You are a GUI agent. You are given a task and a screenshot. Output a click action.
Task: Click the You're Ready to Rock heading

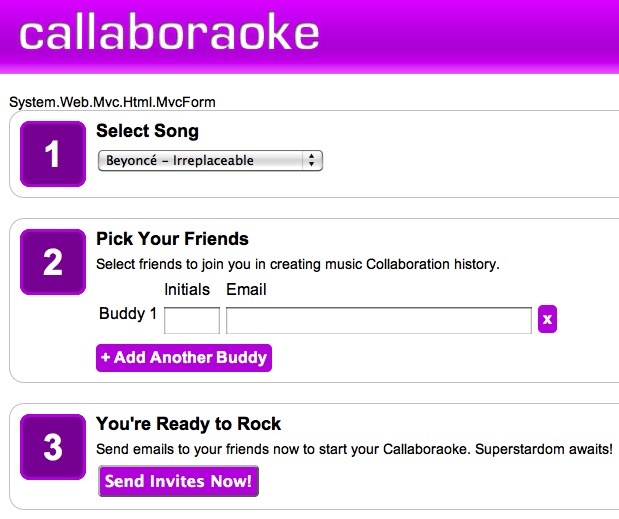pos(188,423)
